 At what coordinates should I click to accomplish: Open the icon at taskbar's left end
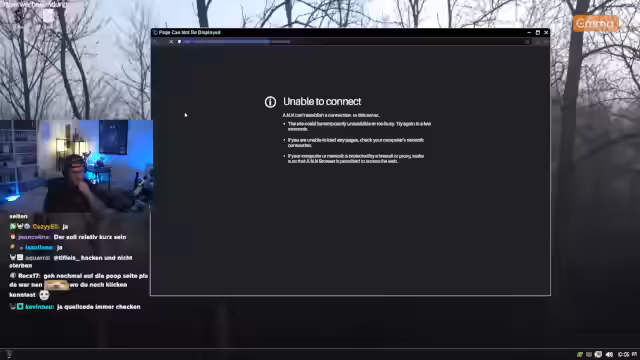9,354
